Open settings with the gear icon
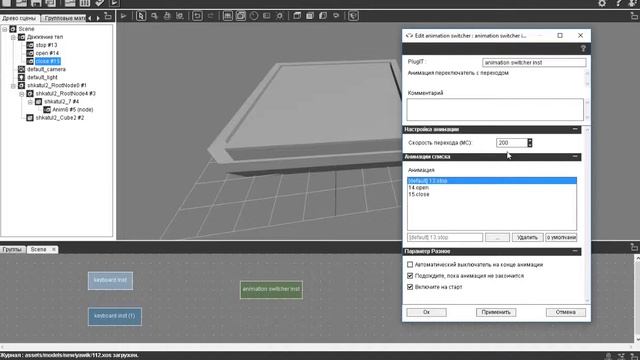This screenshot has height=360, width=640. (602, 3)
